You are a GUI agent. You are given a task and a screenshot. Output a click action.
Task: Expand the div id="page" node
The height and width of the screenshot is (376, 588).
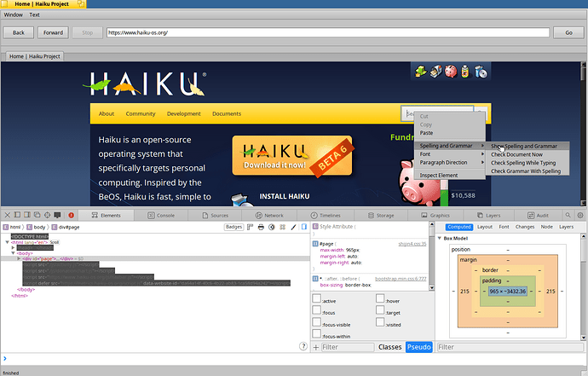(19, 258)
